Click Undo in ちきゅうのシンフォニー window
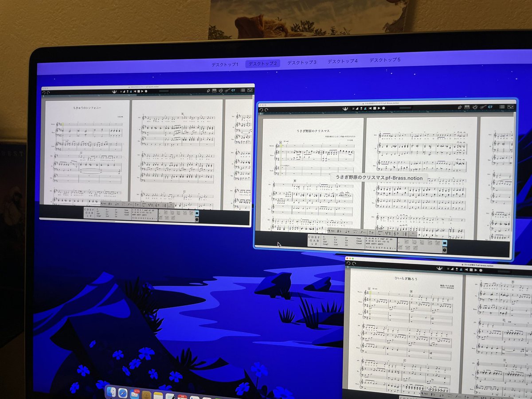The height and width of the screenshot is (399, 532). point(43,92)
